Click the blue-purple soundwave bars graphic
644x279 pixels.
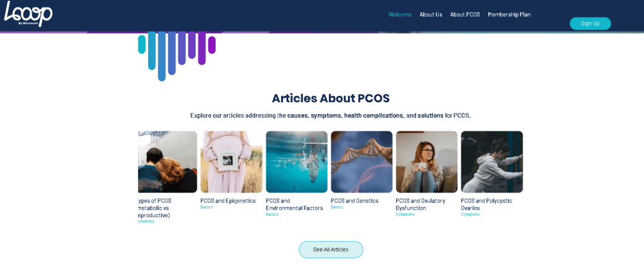click(176, 56)
